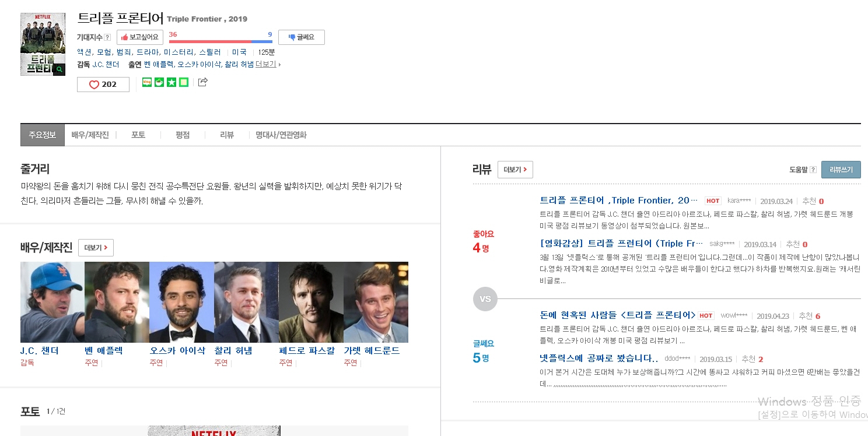The height and width of the screenshot is (436, 868).
Task: Expand reviews with the 리뷰 더보기 button
Action: (x=514, y=170)
